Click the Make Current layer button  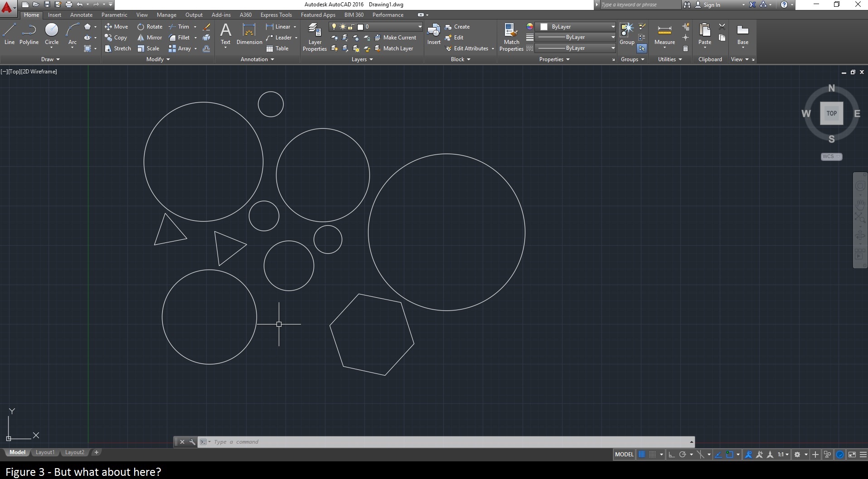(397, 37)
